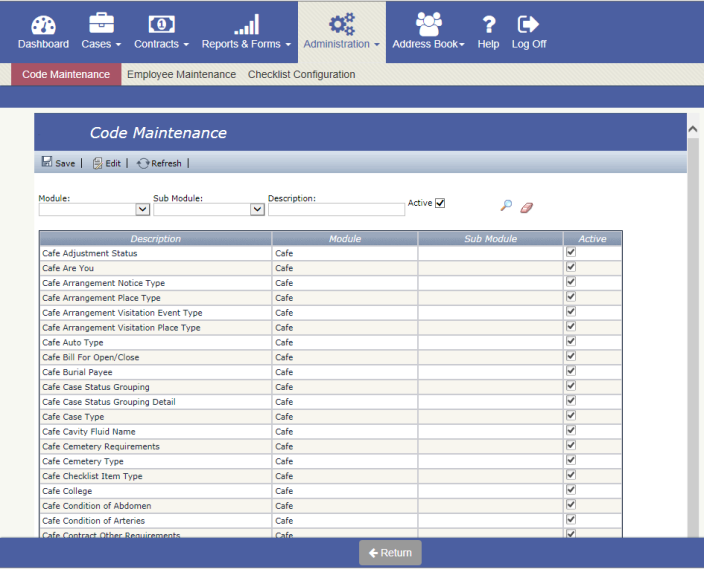Switch to Employee Maintenance tab

(181, 74)
